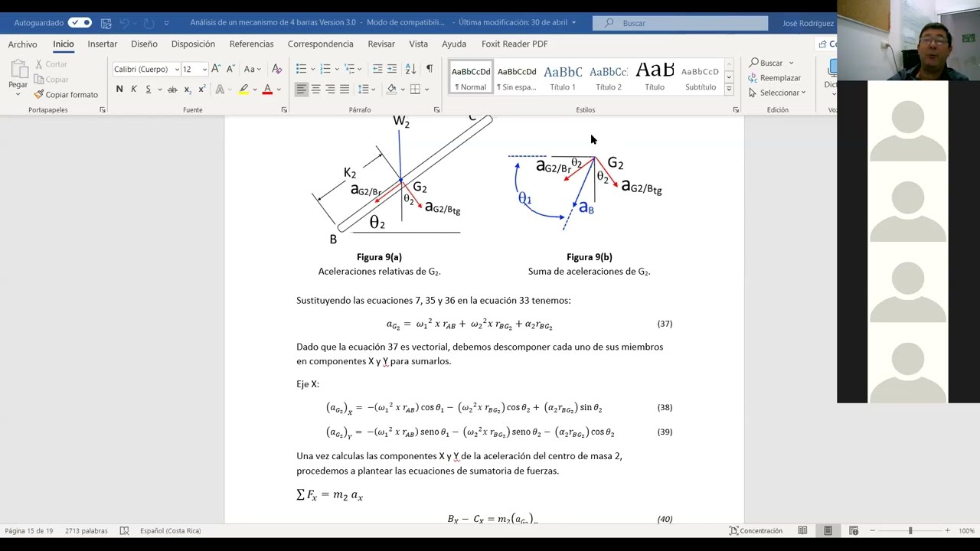This screenshot has height=551, width=980.
Task: Open the Portapapeles pane launcher
Action: [103, 110]
